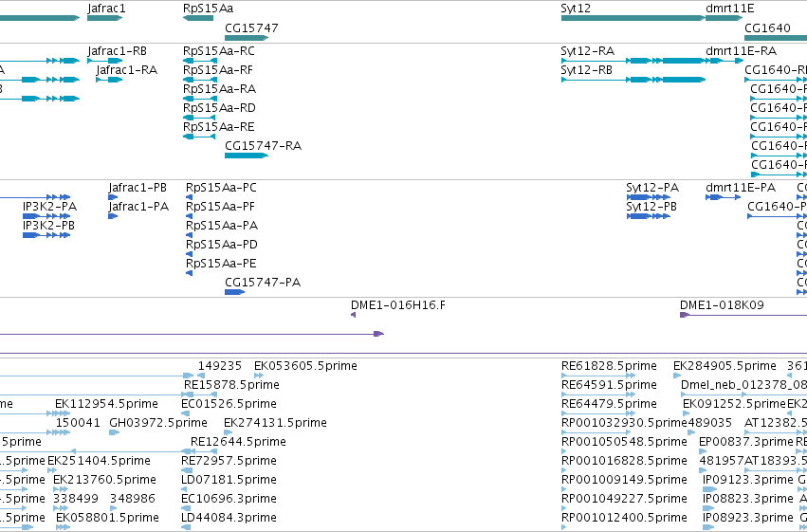
Task: Select transcript RpS15Aa-RC
Action: click(200, 61)
